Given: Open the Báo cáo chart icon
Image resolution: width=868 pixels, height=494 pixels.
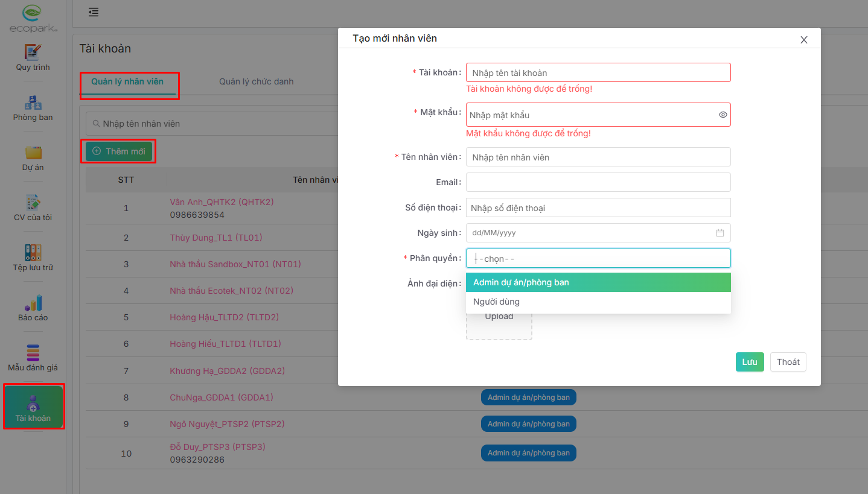Looking at the screenshot, I should click(x=33, y=303).
